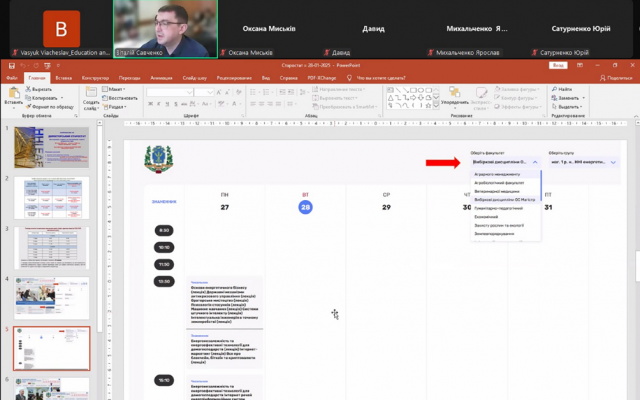Click Вырезать cut scissors icon

(28, 90)
